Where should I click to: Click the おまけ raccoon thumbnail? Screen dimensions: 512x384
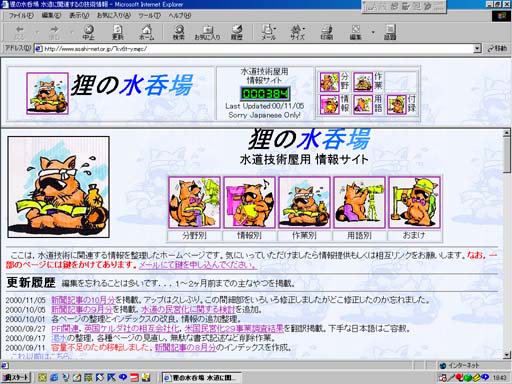pyautogui.click(x=414, y=203)
